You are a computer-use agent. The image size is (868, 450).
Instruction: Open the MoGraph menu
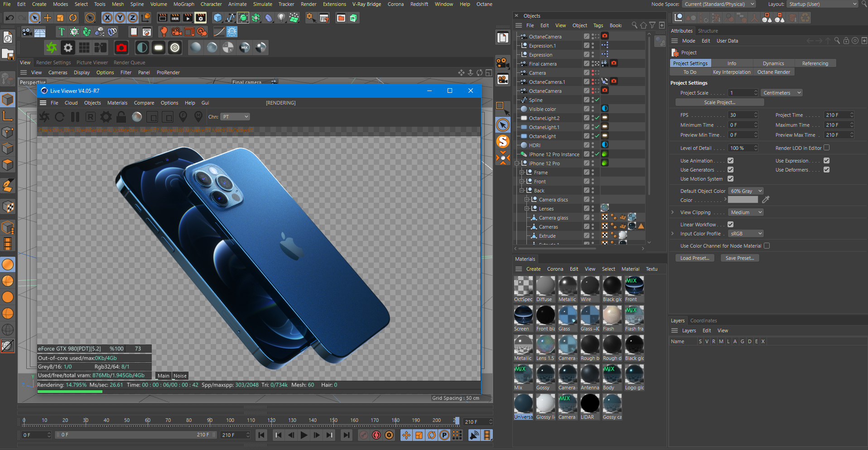pyautogui.click(x=184, y=4)
